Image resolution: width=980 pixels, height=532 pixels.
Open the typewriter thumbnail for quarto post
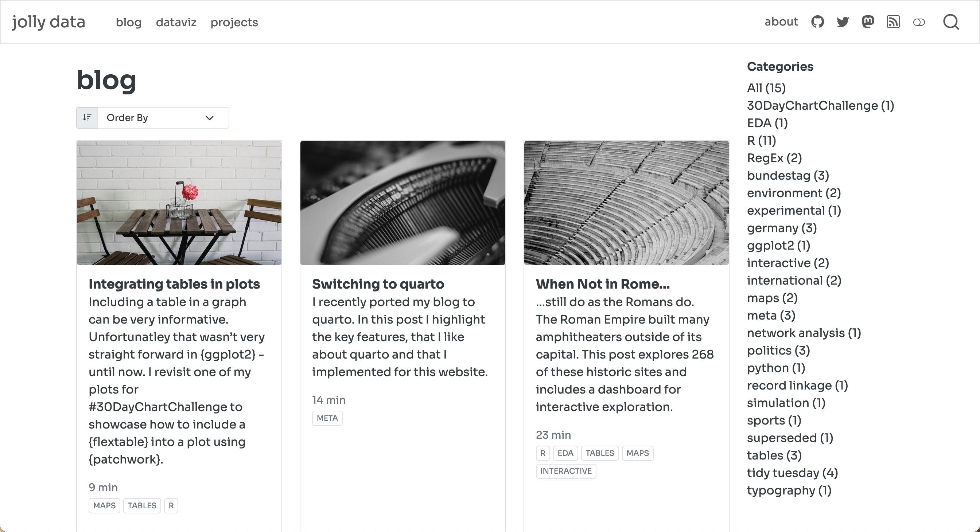402,203
